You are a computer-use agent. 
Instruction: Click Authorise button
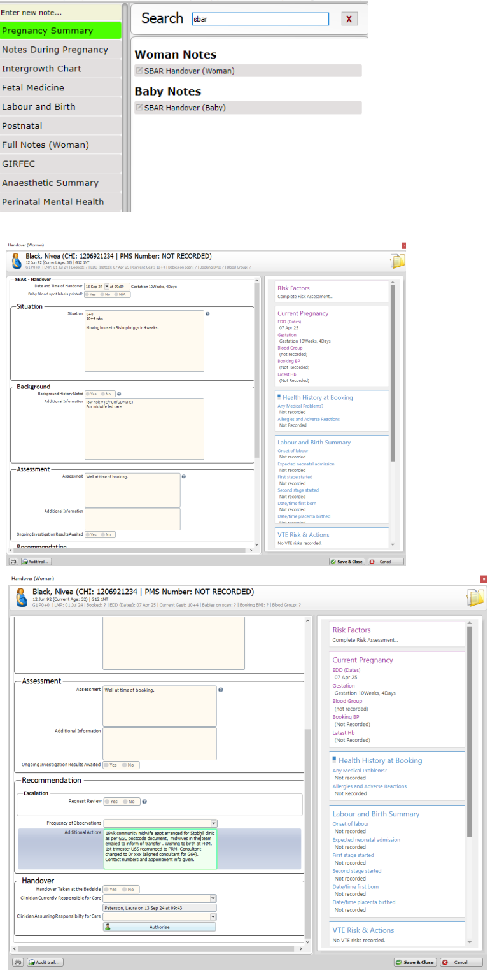point(159,927)
